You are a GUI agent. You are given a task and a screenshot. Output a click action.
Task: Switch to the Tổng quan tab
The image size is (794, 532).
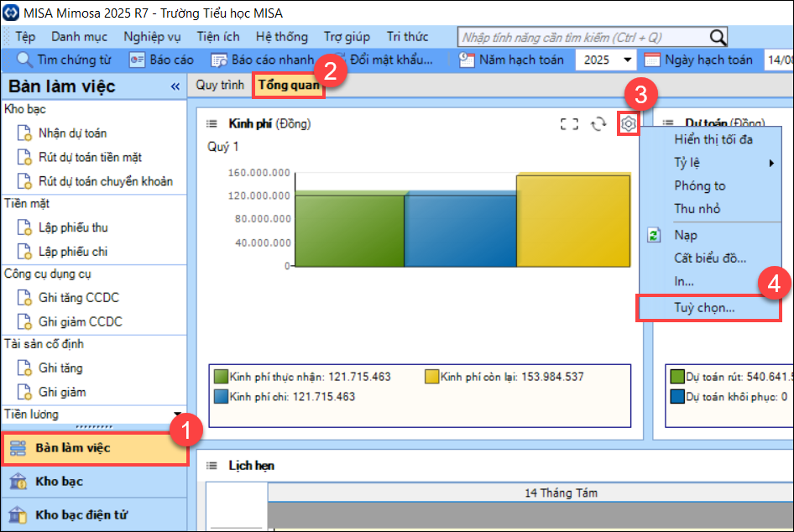(x=289, y=85)
